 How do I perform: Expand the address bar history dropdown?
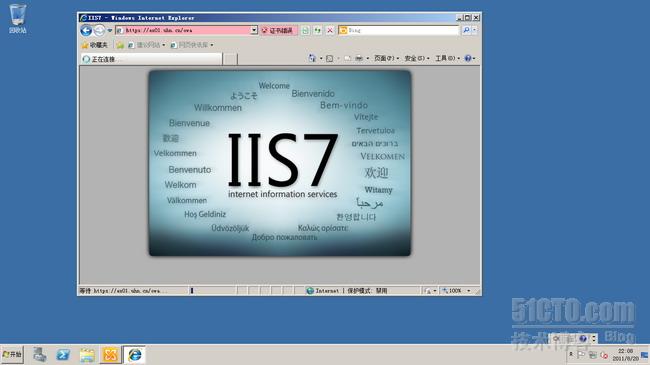pyautogui.click(x=254, y=30)
